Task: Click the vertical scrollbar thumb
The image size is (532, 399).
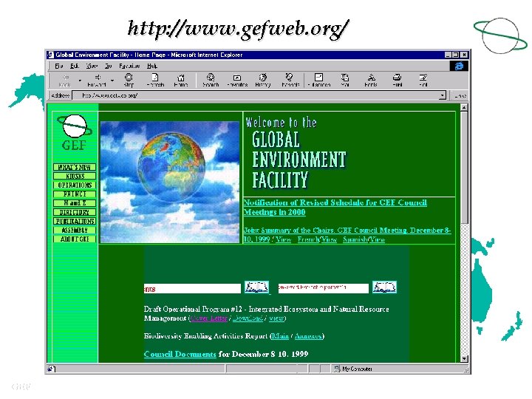Action: pyautogui.click(x=464, y=168)
